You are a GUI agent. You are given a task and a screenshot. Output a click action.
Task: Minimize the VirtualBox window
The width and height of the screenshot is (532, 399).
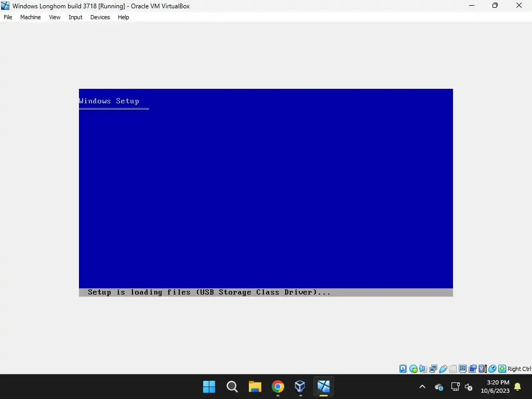click(x=472, y=5)
